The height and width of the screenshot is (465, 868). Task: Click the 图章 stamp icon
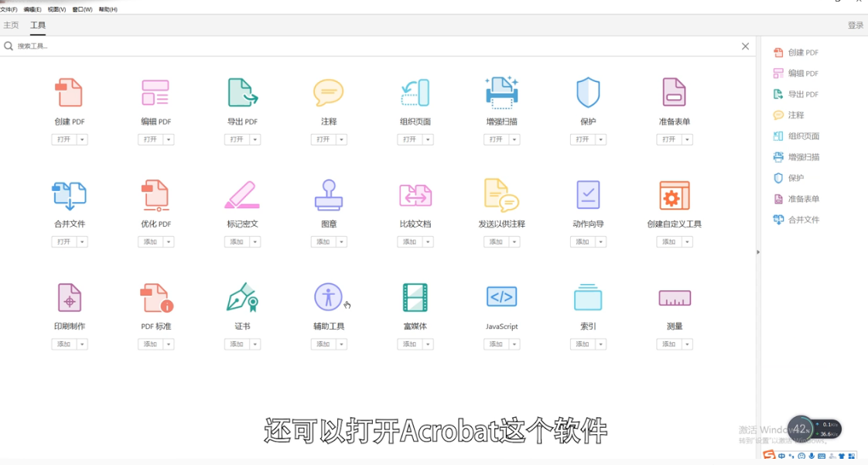328,195
